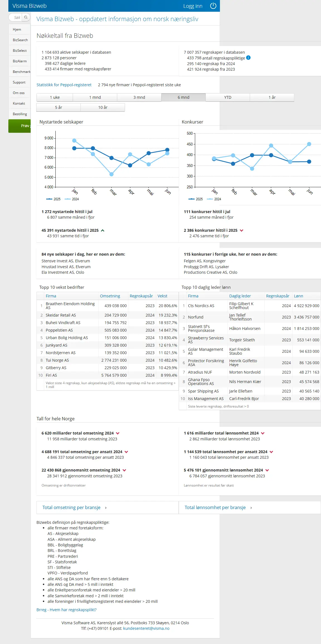The height and width of the screenshot is (644, 321).
Task: Select the 6 mnd period tab
Action: tap(183, 97)
